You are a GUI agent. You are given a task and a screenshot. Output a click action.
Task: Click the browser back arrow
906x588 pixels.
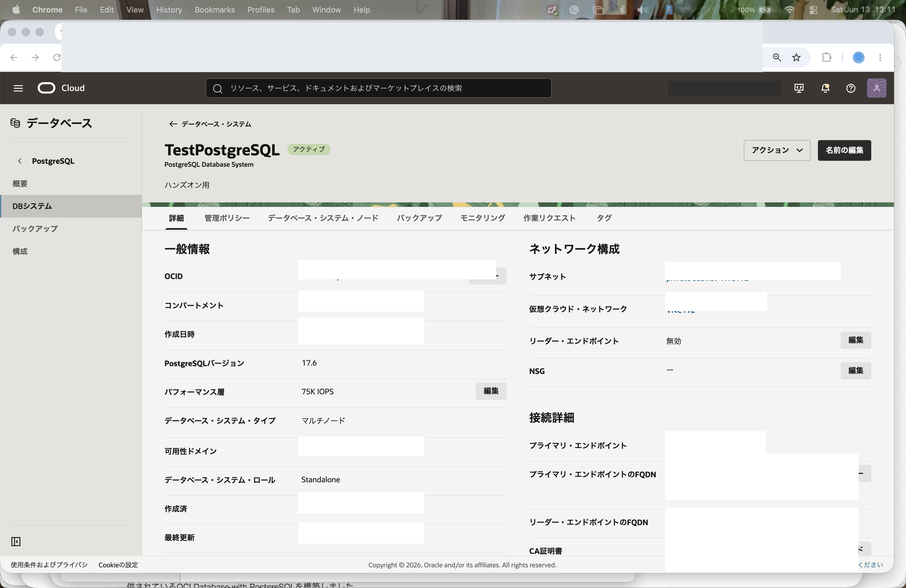(14, 57)
